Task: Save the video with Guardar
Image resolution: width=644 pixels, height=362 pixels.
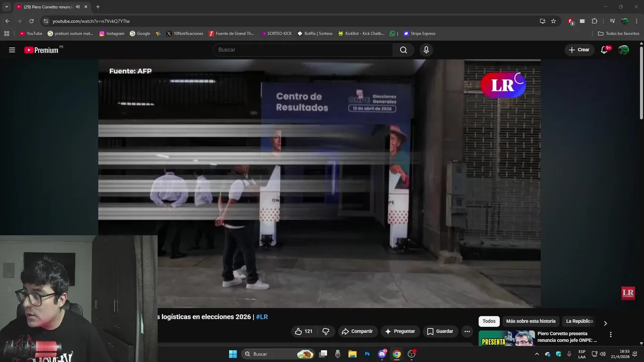Action: 440,331
